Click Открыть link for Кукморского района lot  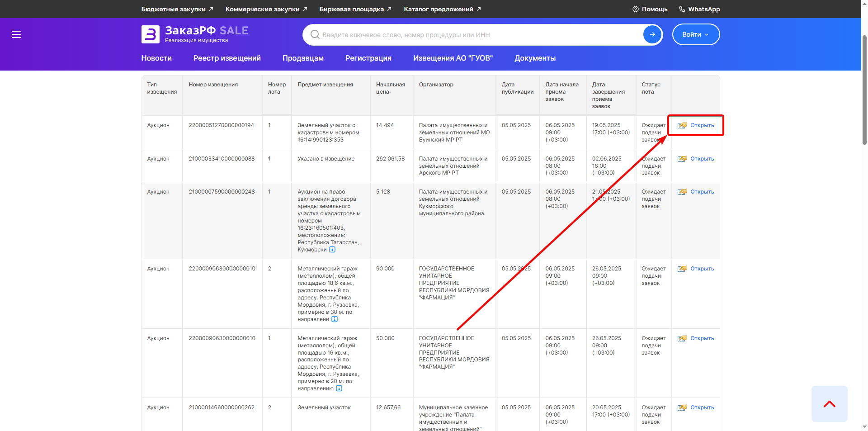pos(702,192)
